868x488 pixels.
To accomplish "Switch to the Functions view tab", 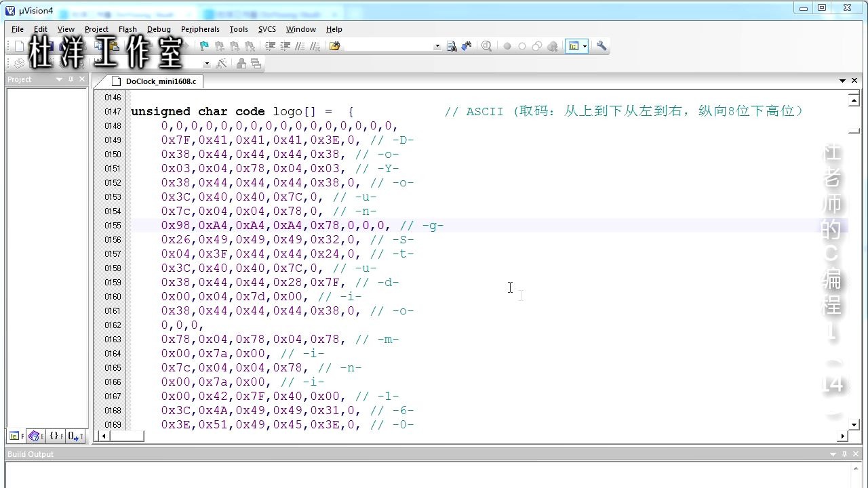I will [x=56, y=436].
